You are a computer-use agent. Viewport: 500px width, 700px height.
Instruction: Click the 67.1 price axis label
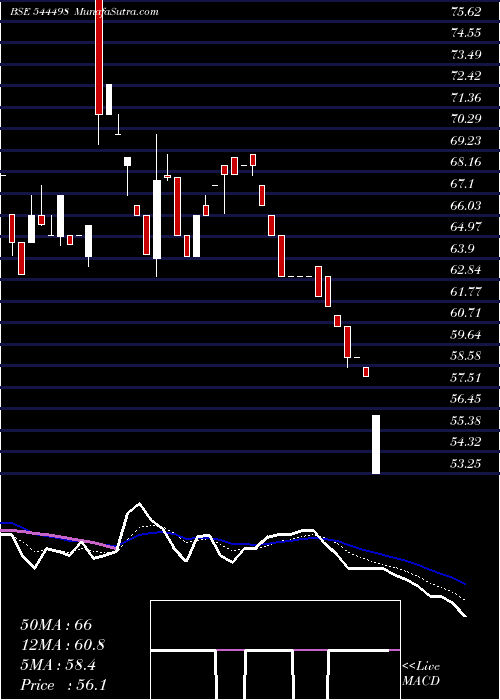[463, 183]
